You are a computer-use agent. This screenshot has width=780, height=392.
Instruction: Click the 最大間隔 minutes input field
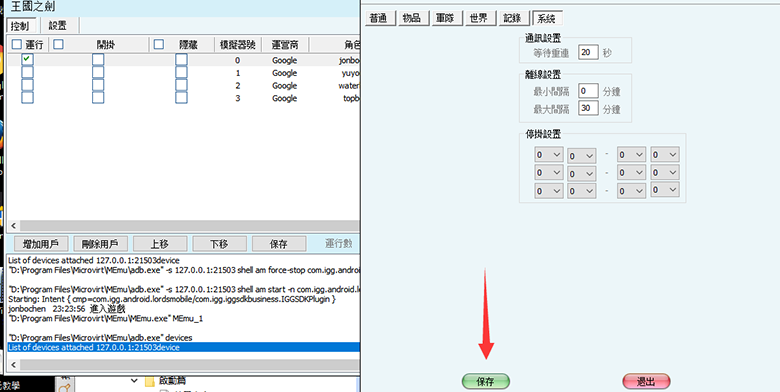click(x=588, y=108)
